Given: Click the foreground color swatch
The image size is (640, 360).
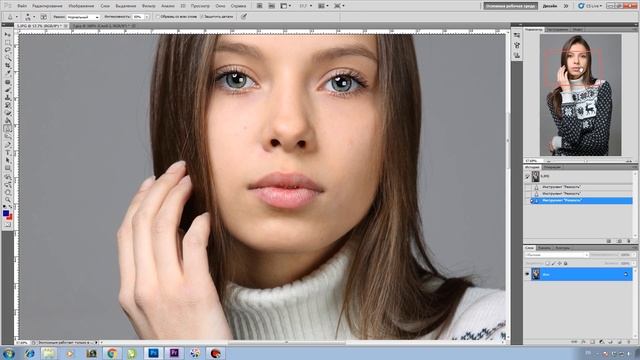Looking at the screenshot, I should tap(6, 213).
